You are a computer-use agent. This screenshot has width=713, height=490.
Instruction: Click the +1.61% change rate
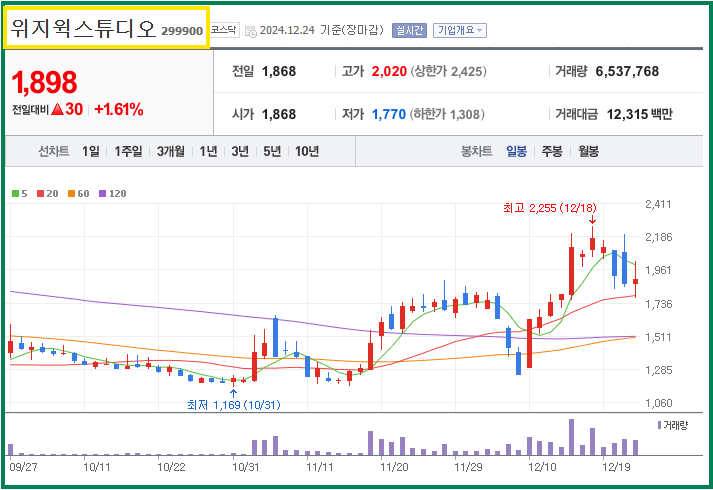pyautogui.click(x=119, y=110)
